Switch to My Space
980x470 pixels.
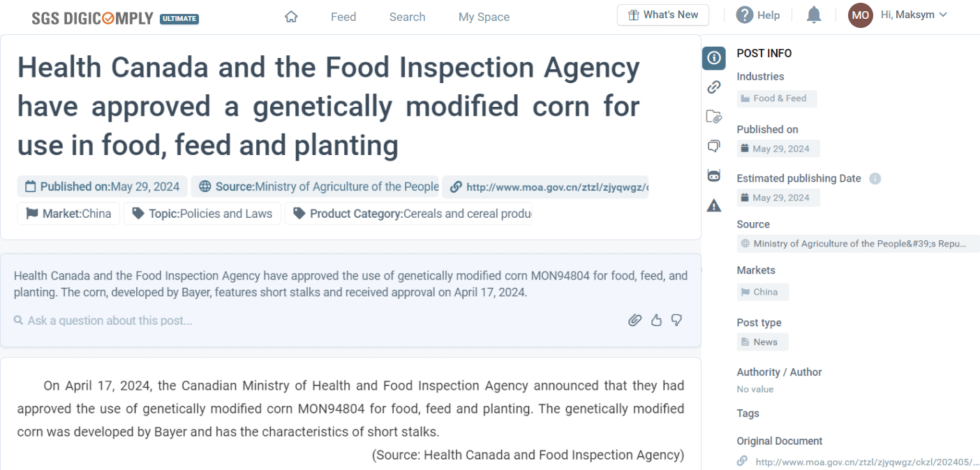click(484, 17)
